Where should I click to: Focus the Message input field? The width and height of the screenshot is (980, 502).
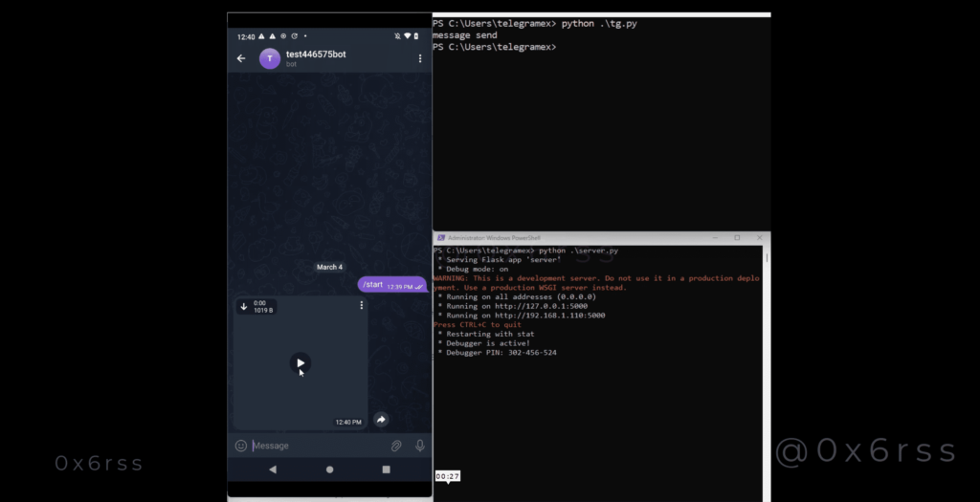click(x=319, y=446)
